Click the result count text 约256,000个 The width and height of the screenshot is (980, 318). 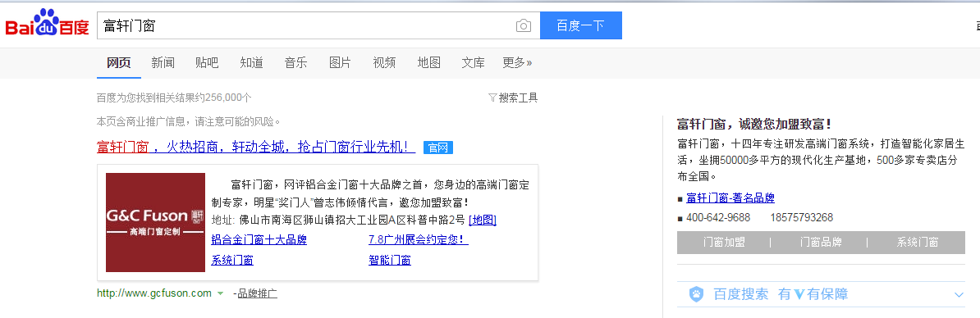coord(223,98)
